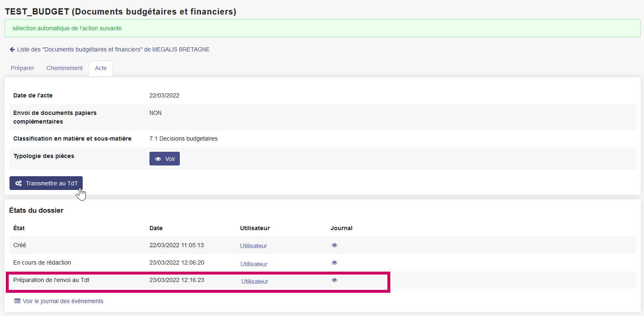The width and height of the screenshot is (644, 316).
Task: Click the back arrow icon before Liste des
Action: click(x=12, y=50)
